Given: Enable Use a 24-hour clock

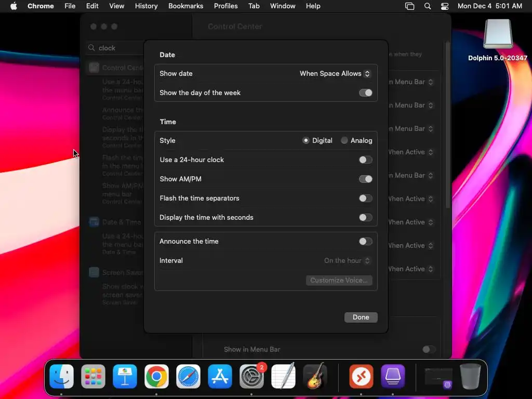Looking at the screenshot, I should (x=365, y=159).
